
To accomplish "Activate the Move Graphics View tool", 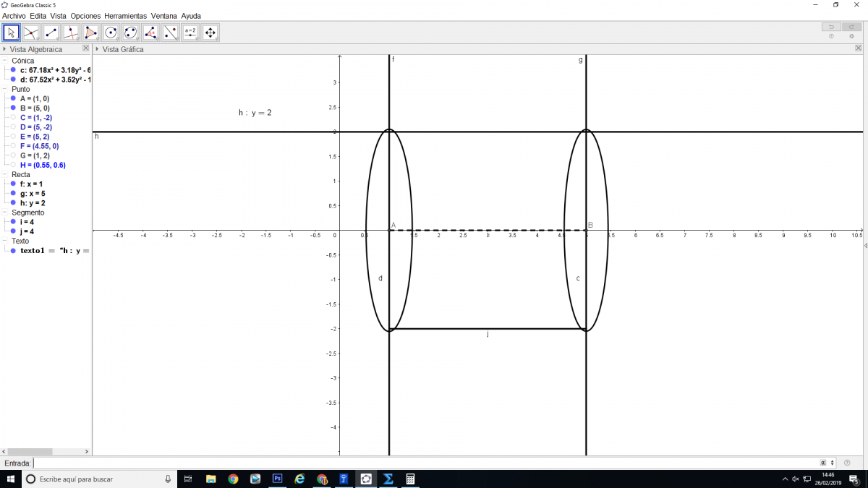I will (210, 33).
